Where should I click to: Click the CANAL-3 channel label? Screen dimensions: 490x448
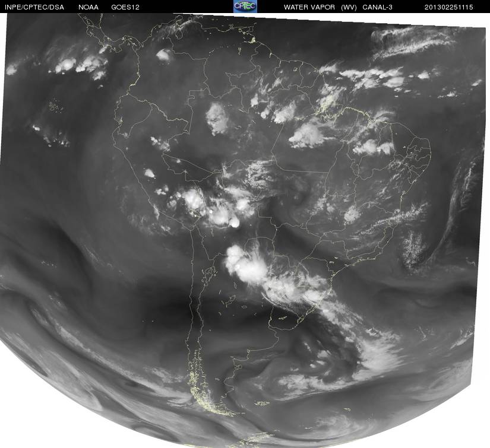[378, 7]
